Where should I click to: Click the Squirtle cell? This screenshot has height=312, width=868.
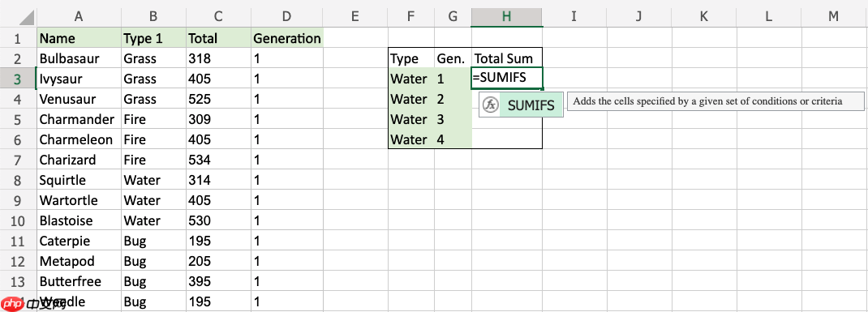(79, 180)
